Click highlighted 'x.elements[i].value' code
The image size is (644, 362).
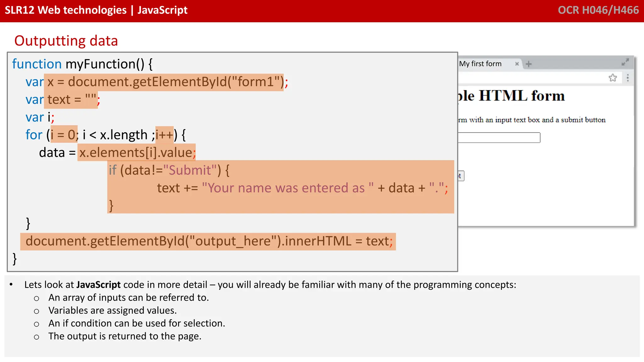click(x=136, y=152)
